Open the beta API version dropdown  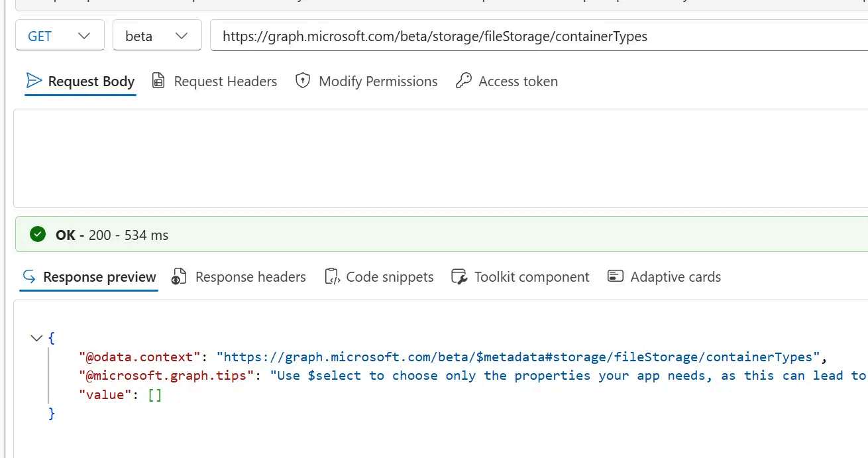[157, 36]
